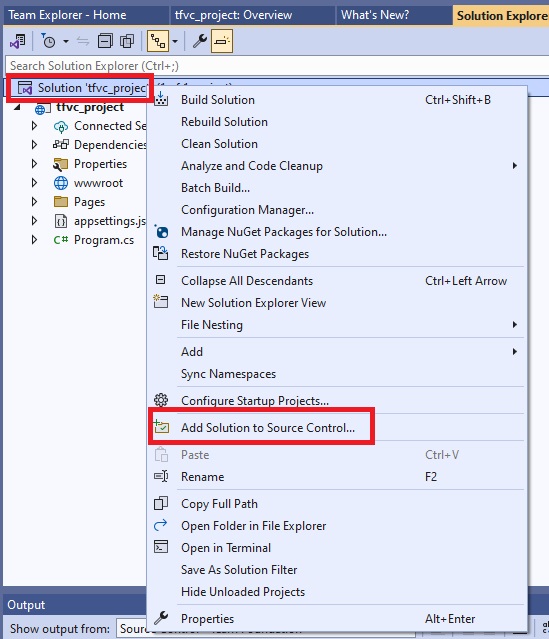
Task: Open Configuration Manager... menu entry
Action: (338, 210)
